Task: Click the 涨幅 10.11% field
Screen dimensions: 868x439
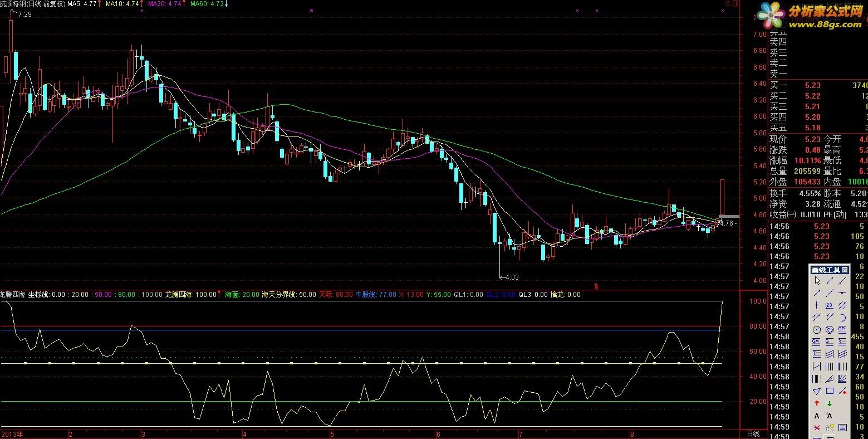Action: pos(795,160)
